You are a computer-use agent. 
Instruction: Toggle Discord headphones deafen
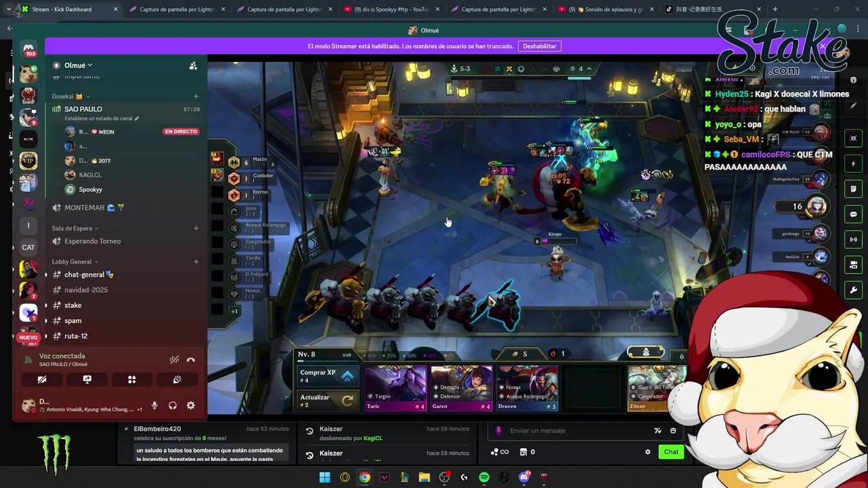173,405
